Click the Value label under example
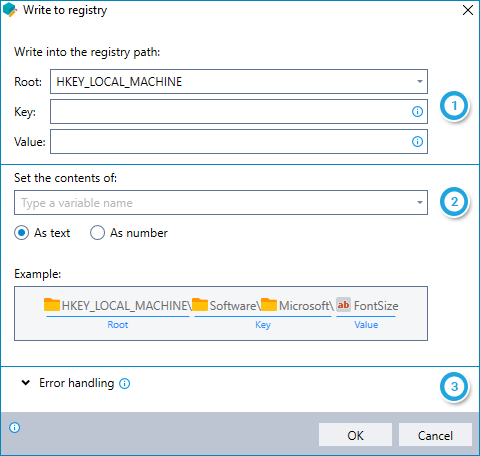 point(366,325)
